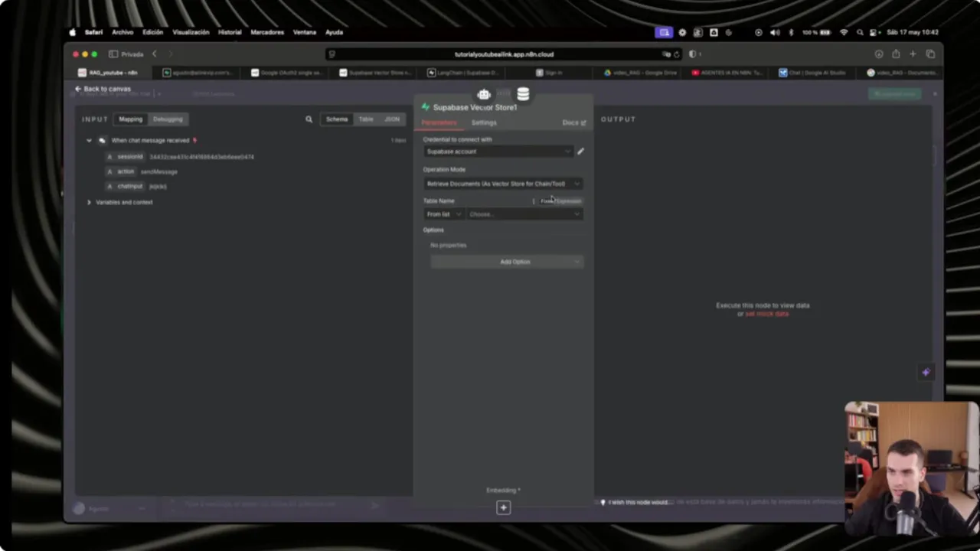The width and height of the screenshot is (980, 551).
Task: Open the volume control in menu bar
Action: [x=775, y=32]
